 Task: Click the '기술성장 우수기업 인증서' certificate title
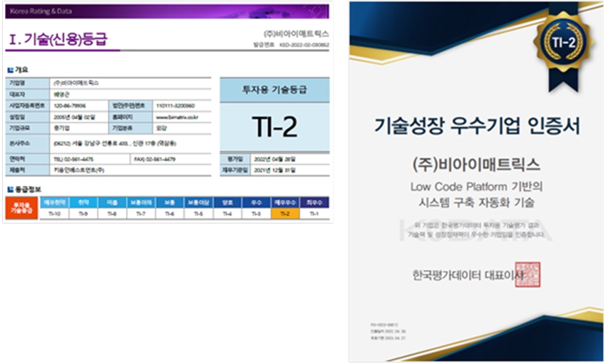click(x=477, y=126)
